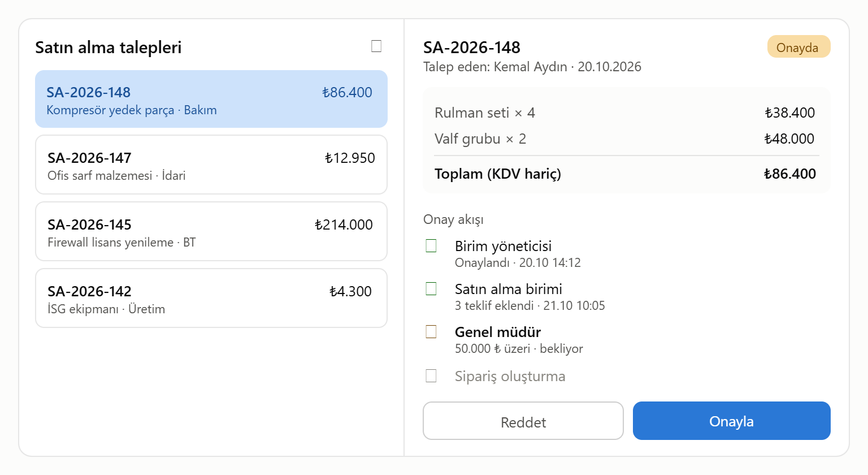Click the "Birim yöneticisi" step label
This screenshot has height=475, width=868.
click(x=503, y=246)
